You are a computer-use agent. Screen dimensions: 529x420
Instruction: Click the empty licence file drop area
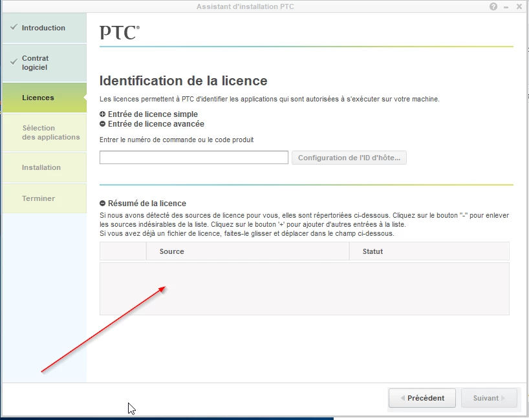305,289
